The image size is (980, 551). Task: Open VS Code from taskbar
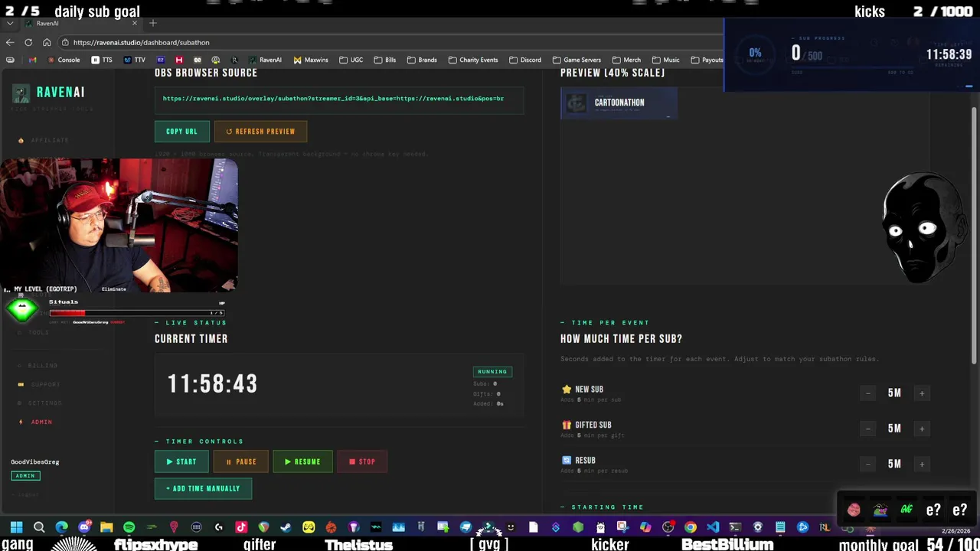(713, 527)
